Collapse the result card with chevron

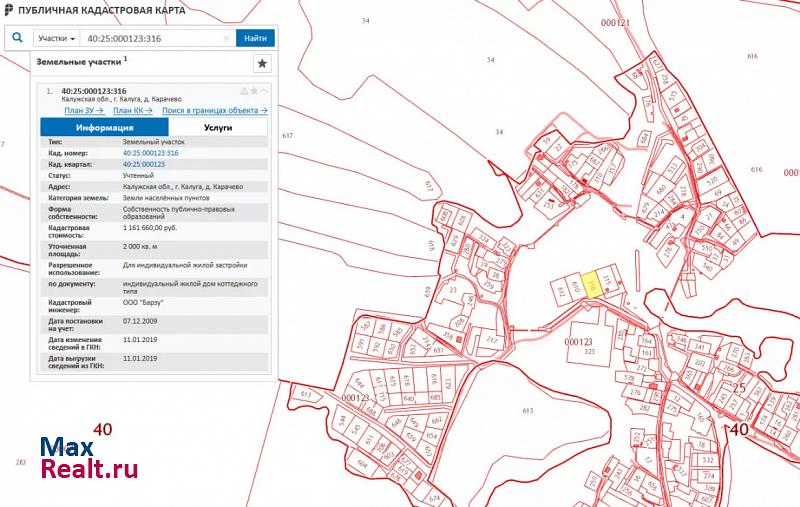(265, 91)
